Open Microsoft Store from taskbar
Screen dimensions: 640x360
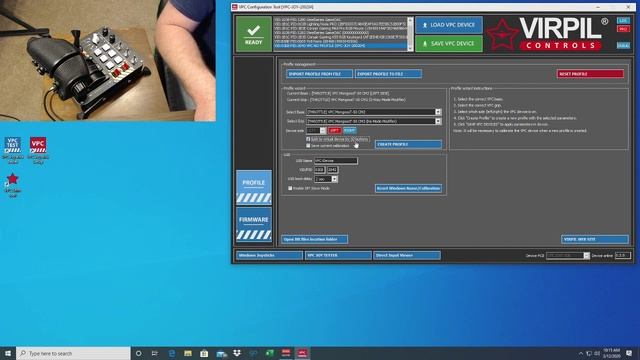tap(204, 353)
